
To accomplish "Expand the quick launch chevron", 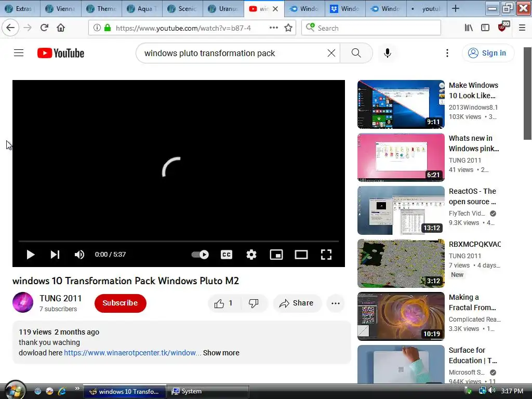I will pos(77,389).
